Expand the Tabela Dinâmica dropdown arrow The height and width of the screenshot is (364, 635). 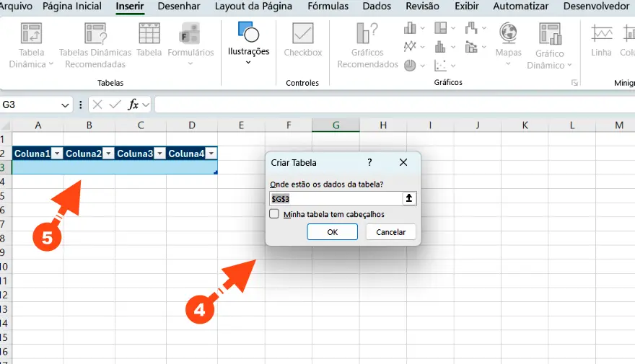51,64
